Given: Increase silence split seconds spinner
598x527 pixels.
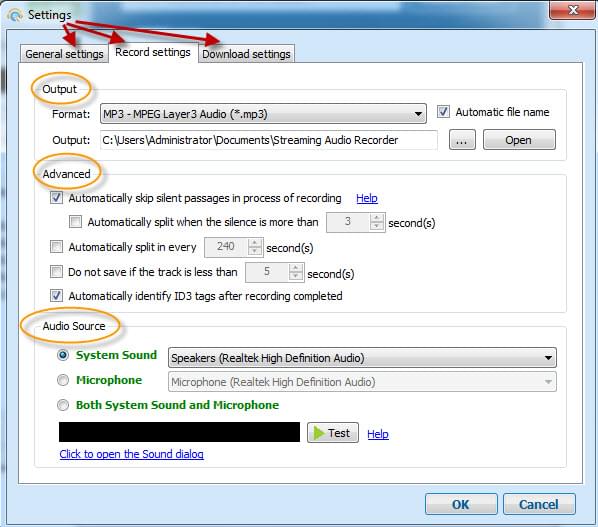Looking at the screenshot, I should click(376, 218).
